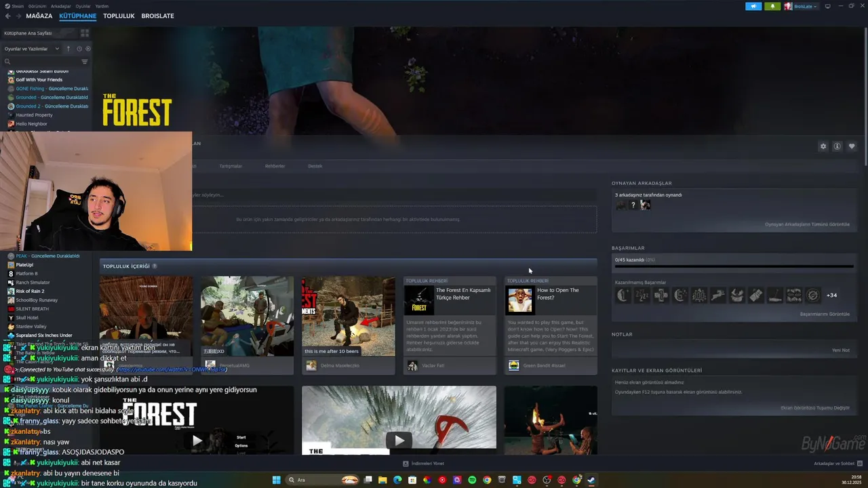Open Arkadaşlar ve Sohbet
The image size is (868, 488).
[x=837, y=464]
